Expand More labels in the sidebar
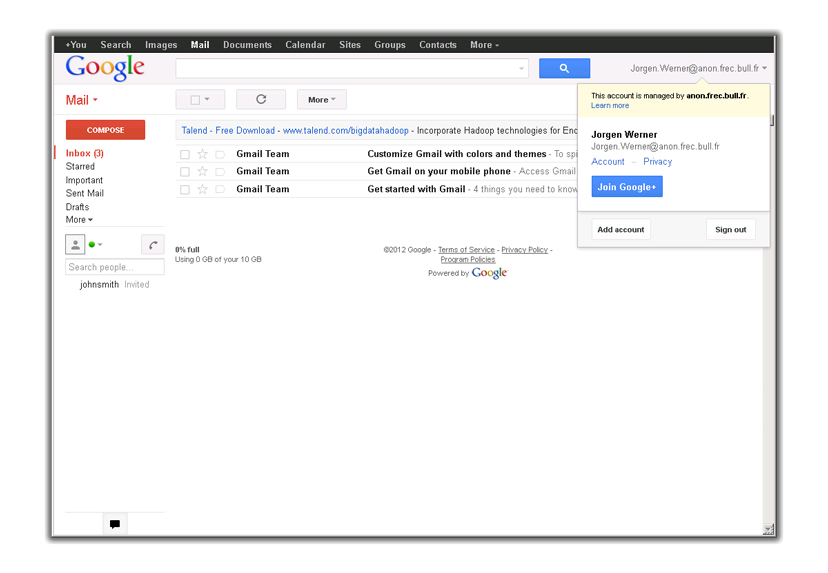Image resolution: width=828 pixels, height=573 pixels. click(x=79, y=220)
